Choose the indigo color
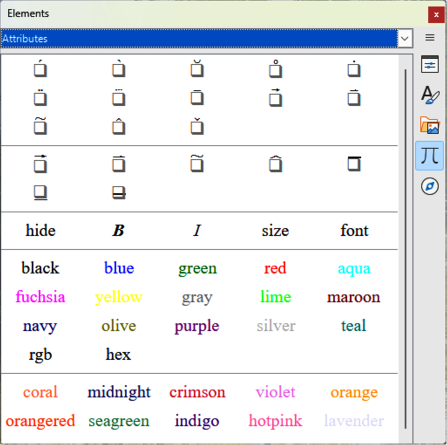This screenshot has width=447, height=445. [x=197, y=422]
